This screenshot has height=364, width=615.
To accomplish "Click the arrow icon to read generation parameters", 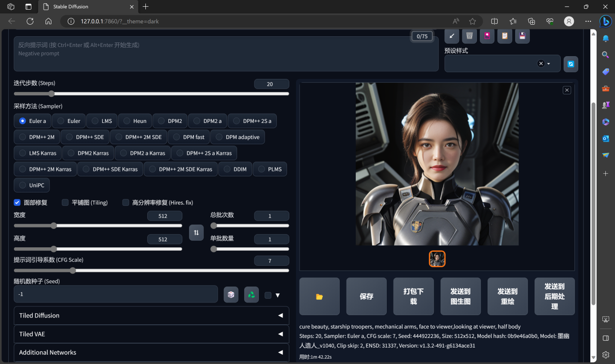I will pos(452,36).
